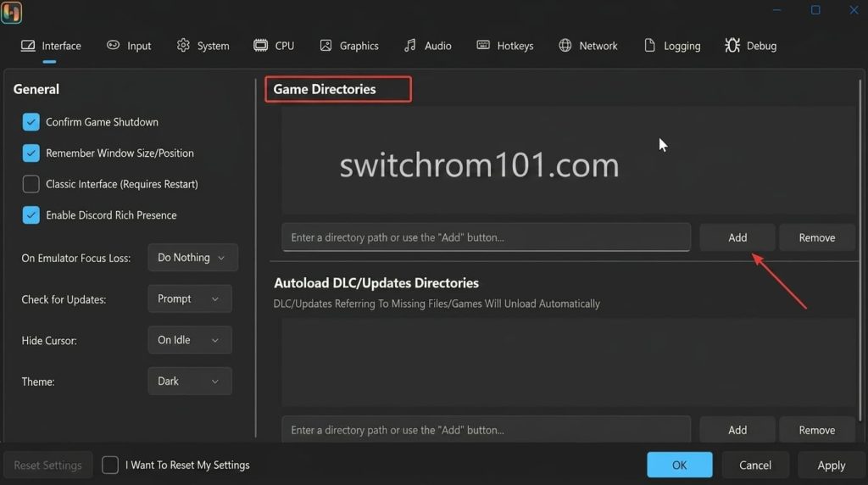The height and width of the screenshot is (485, 868).
Task: Click the Reset Settings button
Action: (x=47, y=465)
